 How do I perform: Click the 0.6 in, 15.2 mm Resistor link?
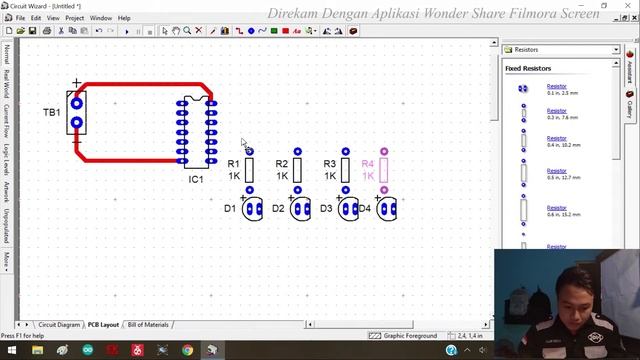[x=556, y=208]
